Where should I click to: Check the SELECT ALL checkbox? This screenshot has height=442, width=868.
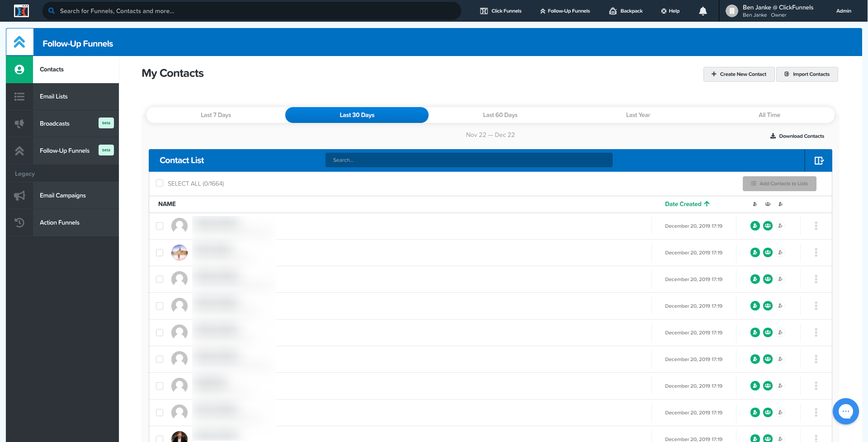pyautogui.click(x=160, y=183)
